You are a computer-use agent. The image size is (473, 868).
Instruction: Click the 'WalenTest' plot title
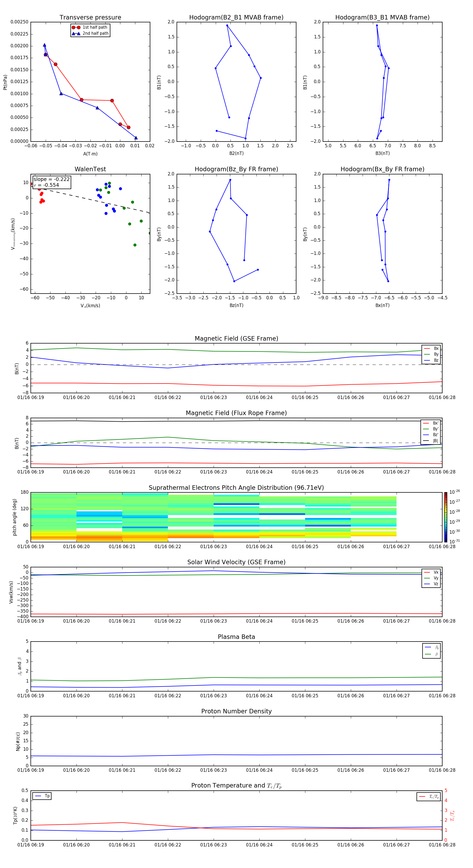90,169
